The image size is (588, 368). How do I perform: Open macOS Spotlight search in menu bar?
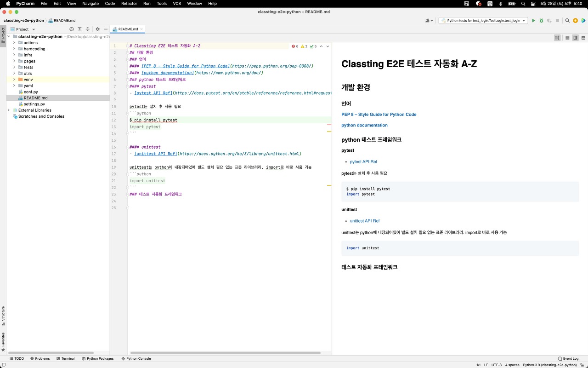523,3
